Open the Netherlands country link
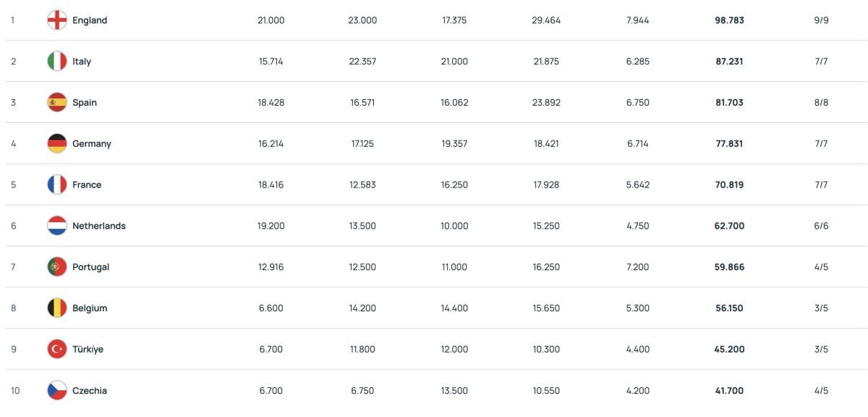Image resolution: width=868 pixels, height=417 pixels. [99, 226]
